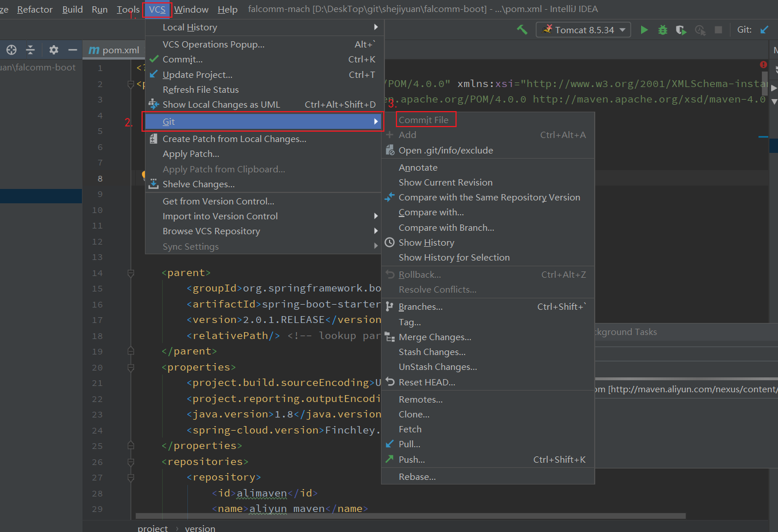This screenshot has height=532, width=778.
Task: Choose Reset HEAD... entry
Action: click(488, 382)
